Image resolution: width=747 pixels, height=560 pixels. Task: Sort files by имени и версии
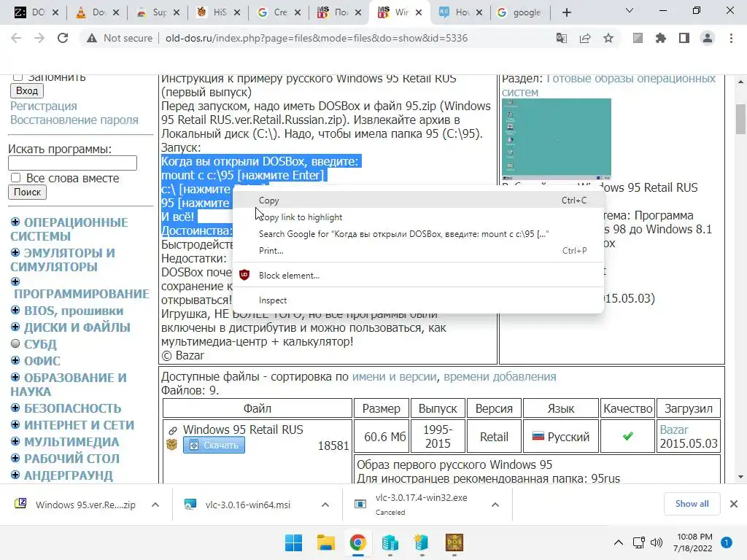(x=394, y=377)
